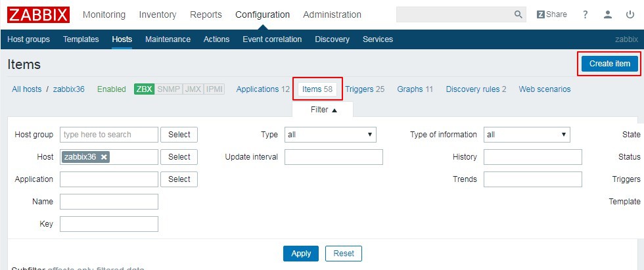644x270 pixels.
Task: Click the logout power icon
Action: pyautogui.click(x=630, y=14)
